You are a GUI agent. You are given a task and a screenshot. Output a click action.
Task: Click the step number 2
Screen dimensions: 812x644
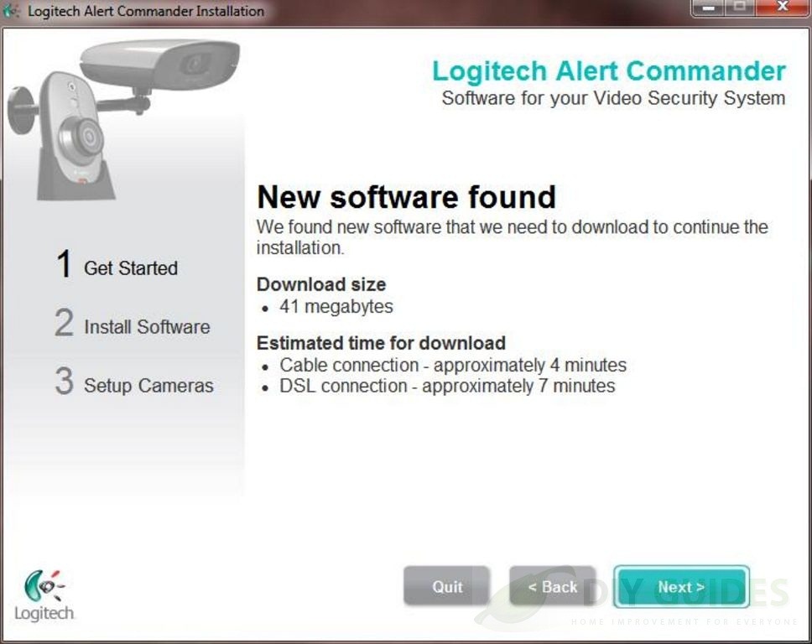coord(65,322)
